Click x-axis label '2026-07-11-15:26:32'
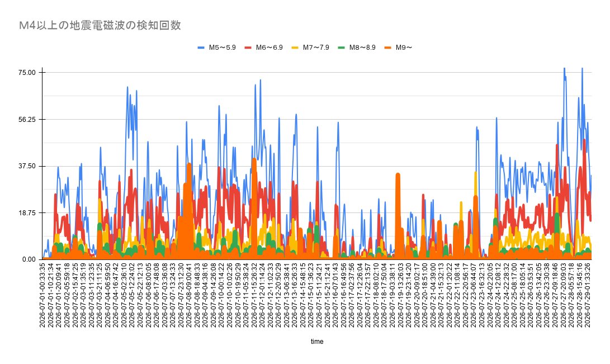This screenshot has height=364, width=610. click(255, 295)
